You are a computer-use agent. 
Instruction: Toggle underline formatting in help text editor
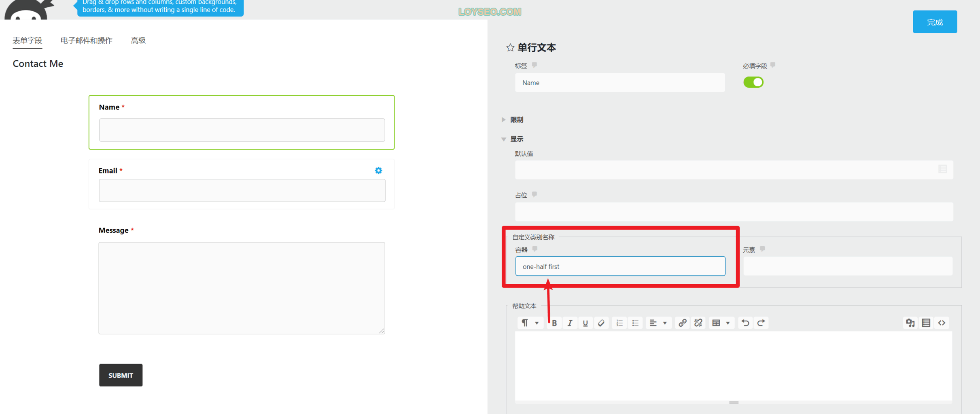tap(585, 323)
